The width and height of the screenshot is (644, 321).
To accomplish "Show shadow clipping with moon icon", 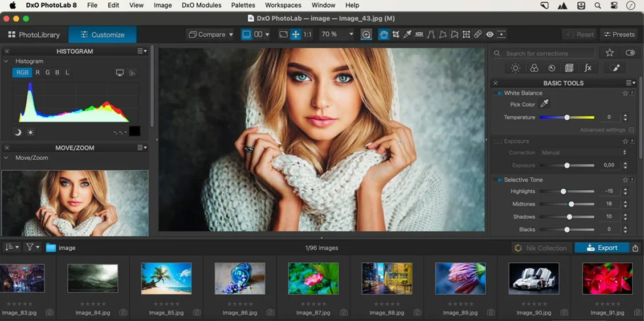I will [18, 132].
